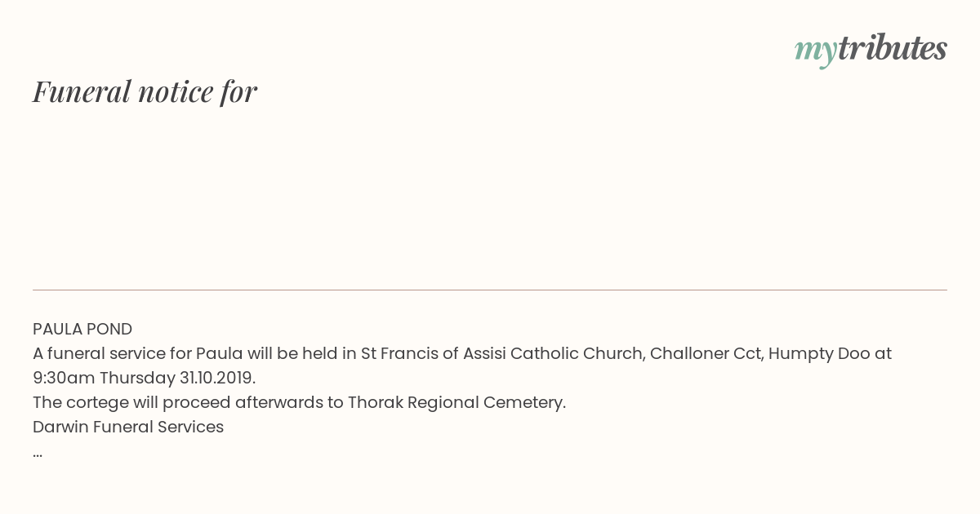Click the green "my" in the logo
Viewport: 980px width, 514px height.
pyautogui.click(x=815, y=52)
